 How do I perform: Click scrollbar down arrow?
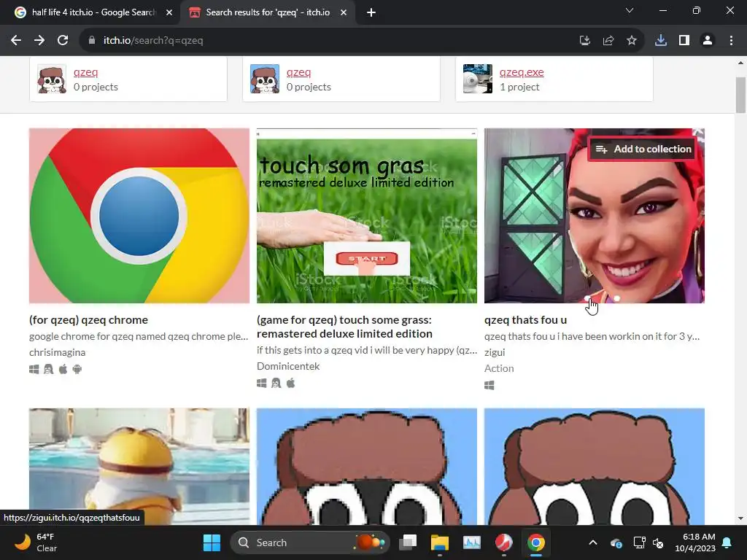(740, 518)
